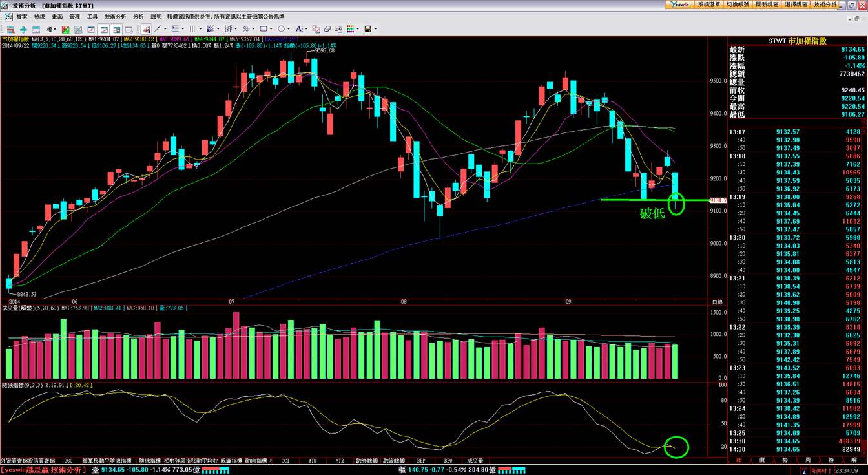Screen dimensions: 868x475
Task: Open the 分析 menu
Action: (x=138, y=16)
